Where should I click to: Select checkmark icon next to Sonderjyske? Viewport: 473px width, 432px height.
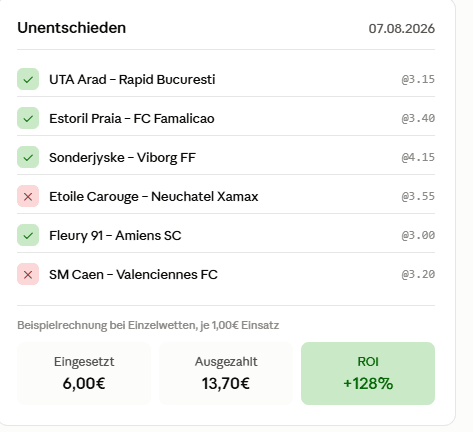[28, 157]
